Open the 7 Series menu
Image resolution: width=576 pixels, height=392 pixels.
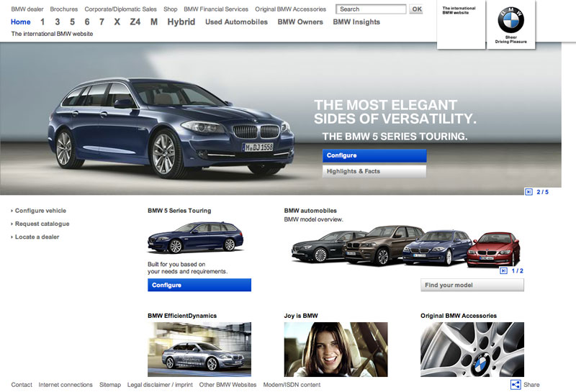tap(102, 22)
